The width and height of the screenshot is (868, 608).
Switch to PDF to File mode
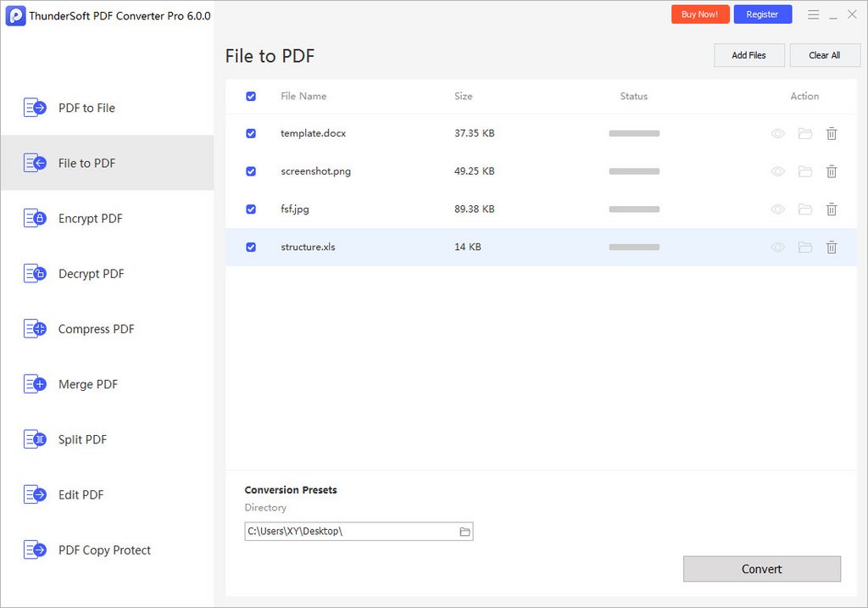pyautogui.click(x=107, y=108)
